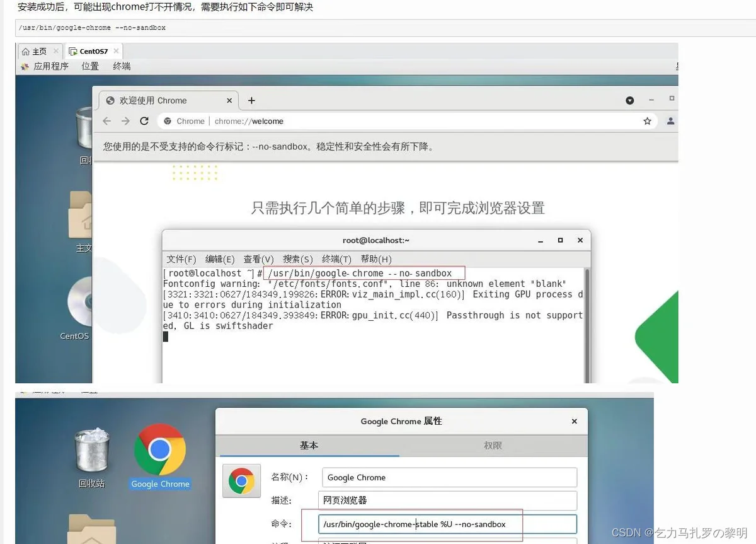Focus the Chrome address bar showing chrome://welcome
Image resolution: width=756 pixels, height=544 pixels.
pos(407,121)
